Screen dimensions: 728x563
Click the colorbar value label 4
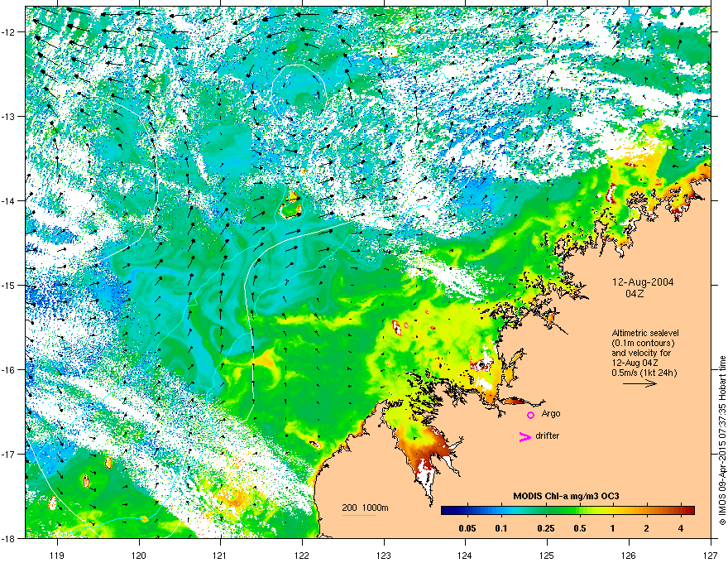point(681,528)
